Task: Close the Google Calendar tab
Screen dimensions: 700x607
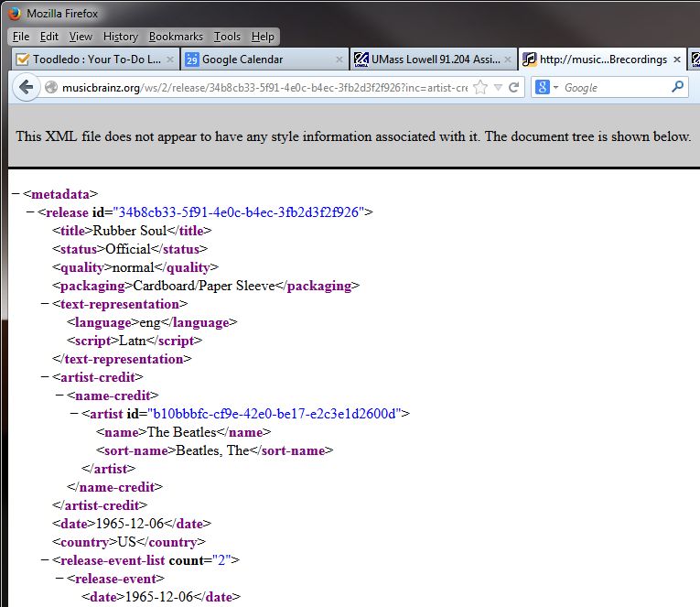Action: 339,60
